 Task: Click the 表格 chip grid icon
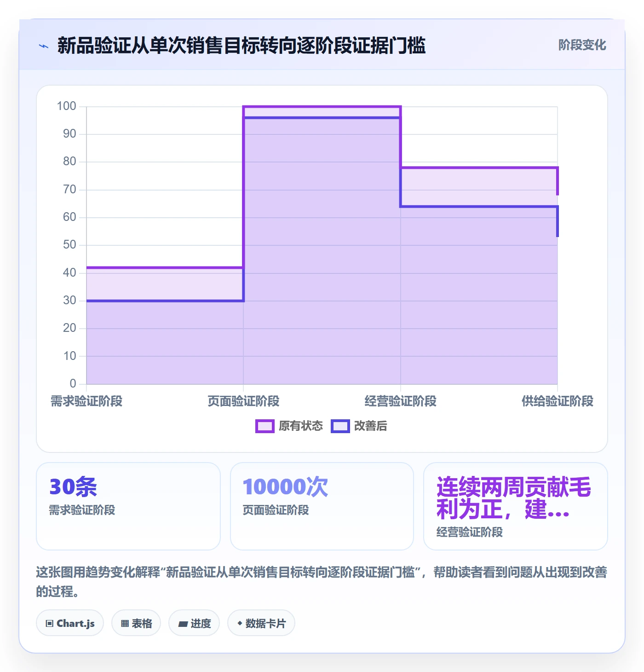tap(125, 624)
